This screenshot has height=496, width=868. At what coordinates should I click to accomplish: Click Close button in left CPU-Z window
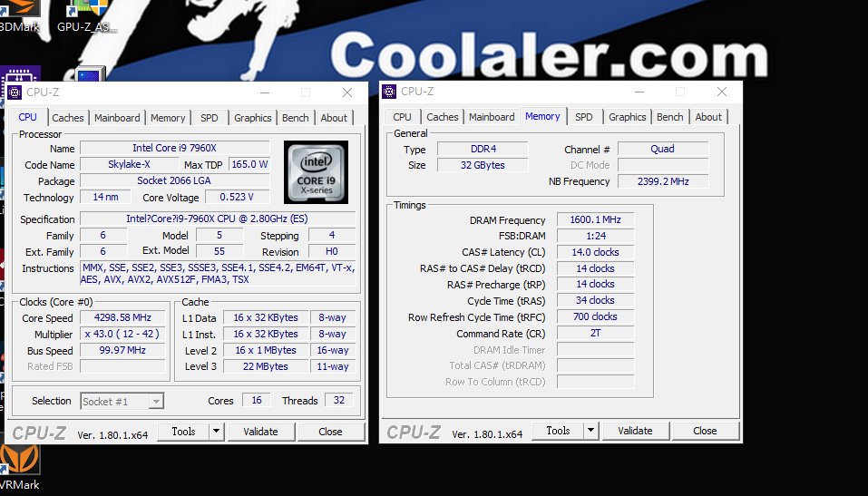[330, 432]
